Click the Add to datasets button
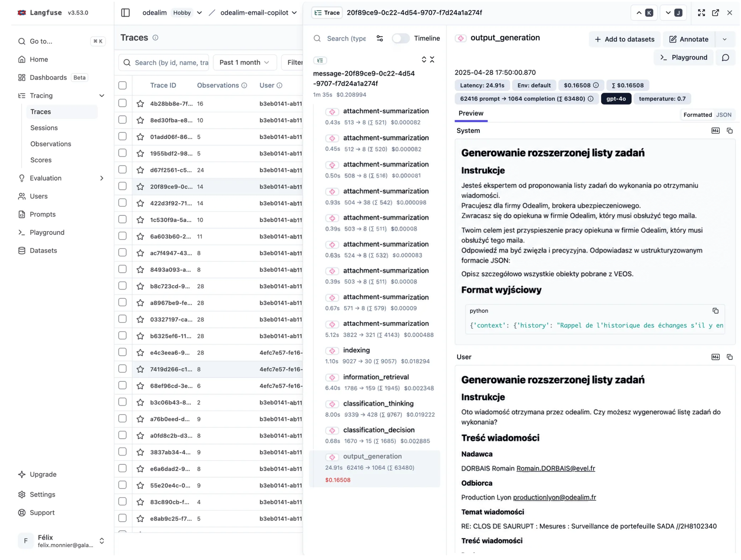This screenshot has height=560, width=741. (624, 39)
